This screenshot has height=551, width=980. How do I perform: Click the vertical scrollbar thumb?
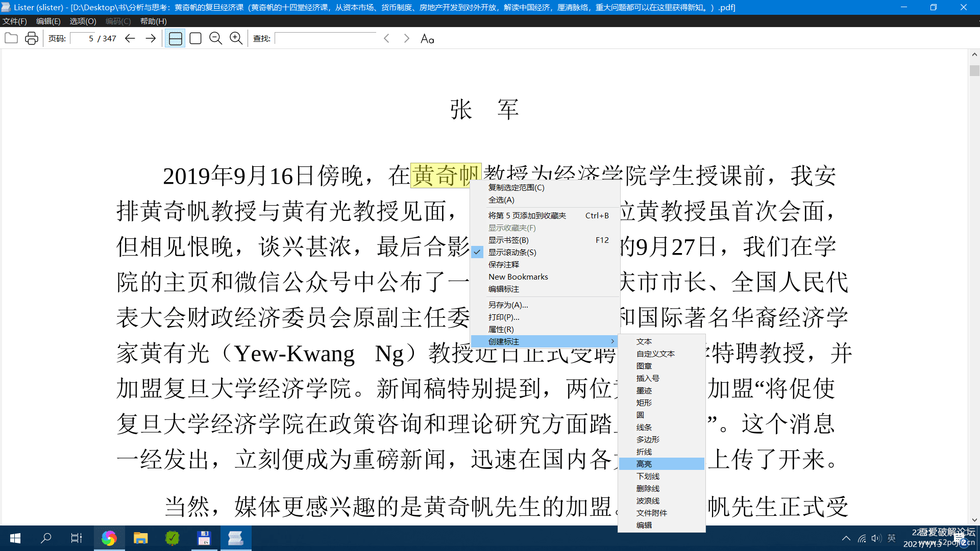click(x=974, y=70)
